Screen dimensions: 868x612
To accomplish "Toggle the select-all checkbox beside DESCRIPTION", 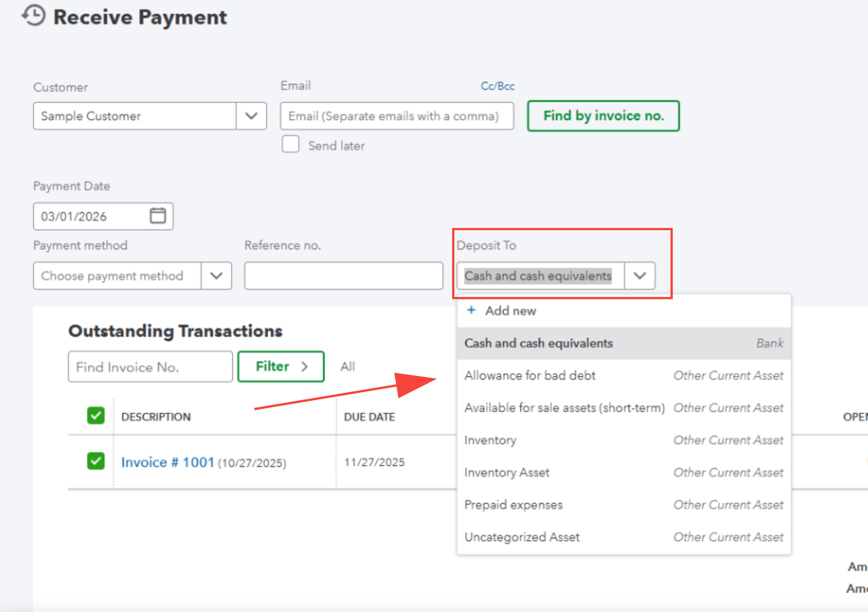I will pos(96,416).
